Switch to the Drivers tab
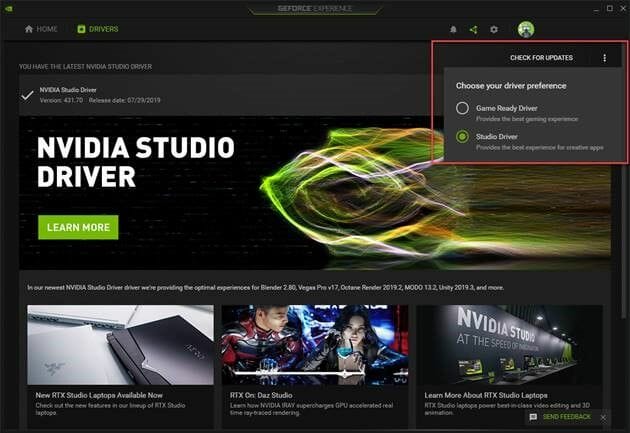Screen dimensions: 630x433 [98, 29]
